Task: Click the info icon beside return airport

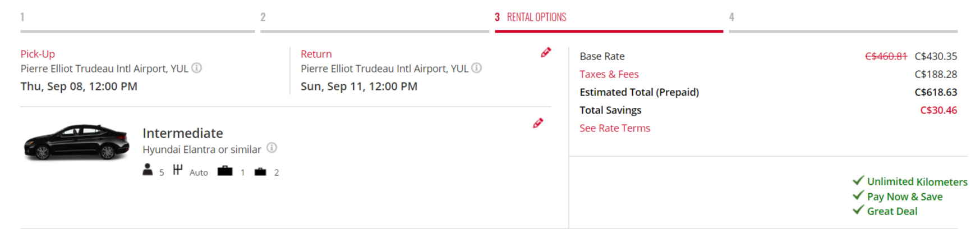Action: point(476,68)
